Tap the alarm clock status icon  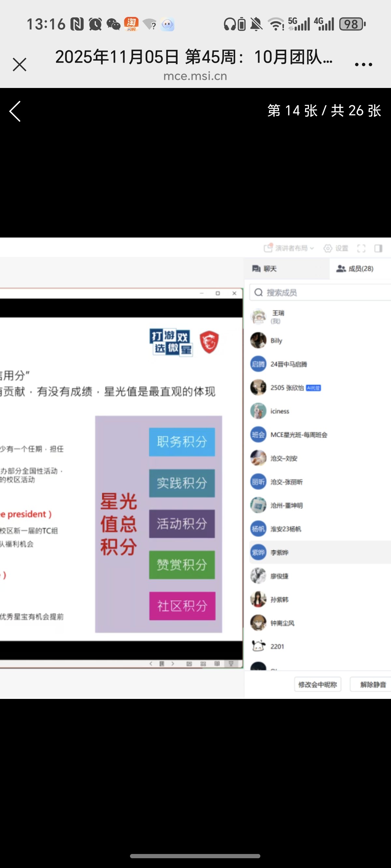click(95, 24)
